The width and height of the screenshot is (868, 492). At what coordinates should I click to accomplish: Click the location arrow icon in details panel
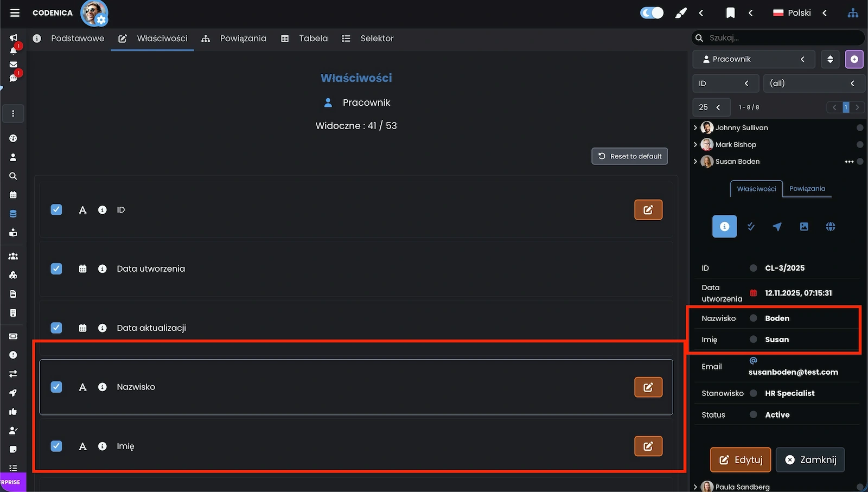click(x=777, y=227)
